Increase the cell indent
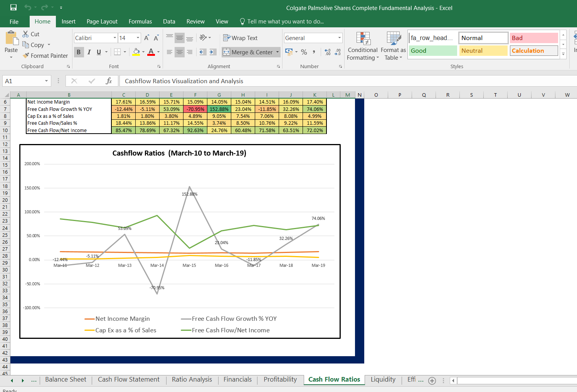Image resolution: width=577 pixels, height=392 pixels. pyautogui.click(x=213, y=52)
